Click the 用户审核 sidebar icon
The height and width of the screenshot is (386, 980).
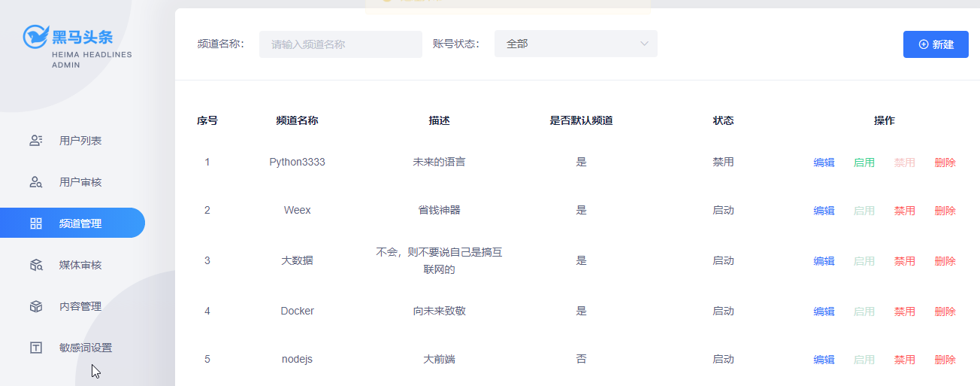(x=35, y=182)
